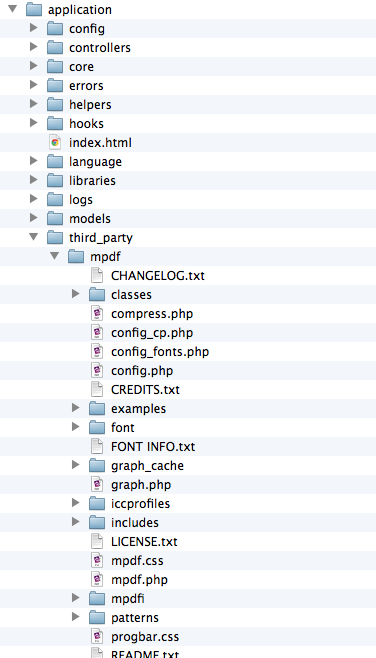Click the controllers folder icon
This screenshot has width=376, height=658.
point(55,47)
